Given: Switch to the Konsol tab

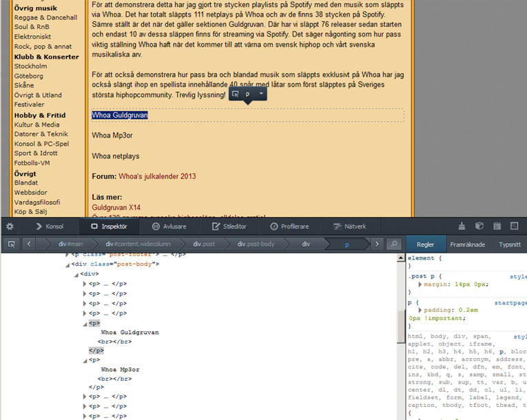Looking at the screenshot, I should 50,227.
